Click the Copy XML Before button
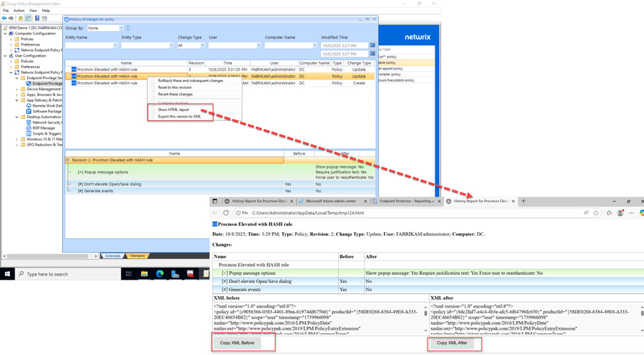The width and height of the screenshot is (644, 355). (237, 343)
